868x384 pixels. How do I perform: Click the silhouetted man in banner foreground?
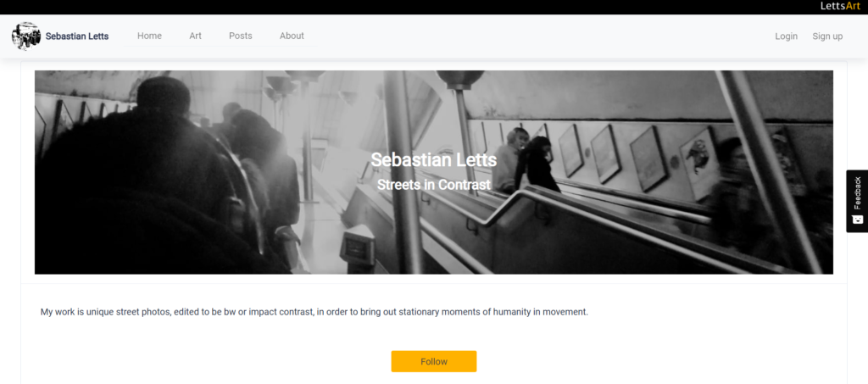tap(144, 177)
